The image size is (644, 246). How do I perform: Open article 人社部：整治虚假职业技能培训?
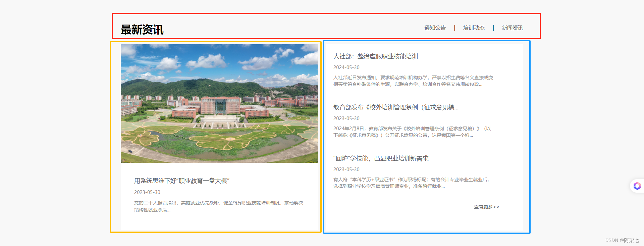tap(375, 56)
